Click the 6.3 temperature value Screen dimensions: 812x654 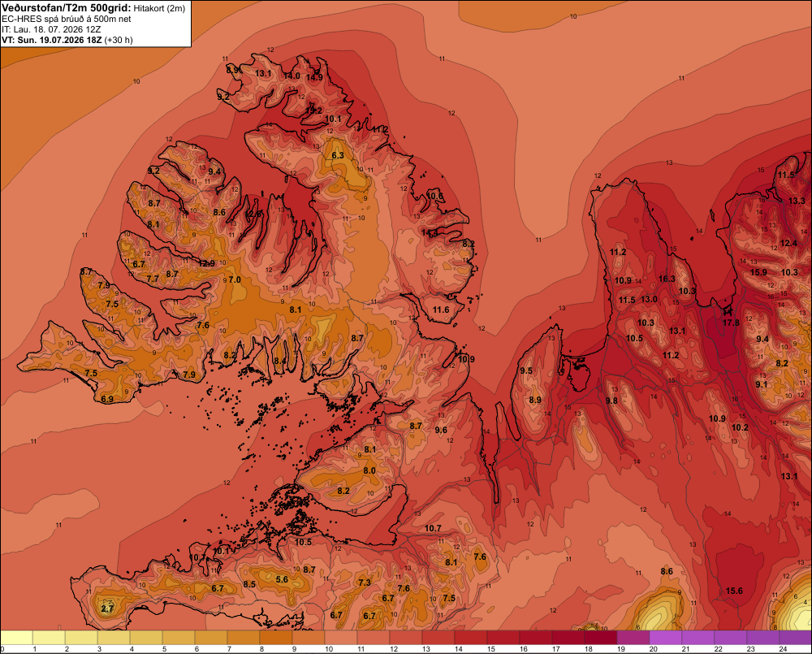pos(338,155)
